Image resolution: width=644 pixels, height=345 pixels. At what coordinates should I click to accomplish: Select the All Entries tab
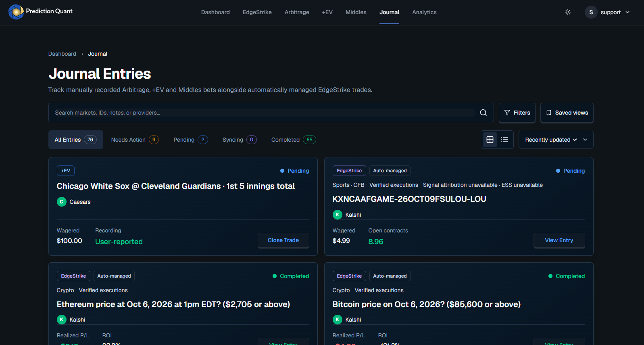tap(76, 140)
